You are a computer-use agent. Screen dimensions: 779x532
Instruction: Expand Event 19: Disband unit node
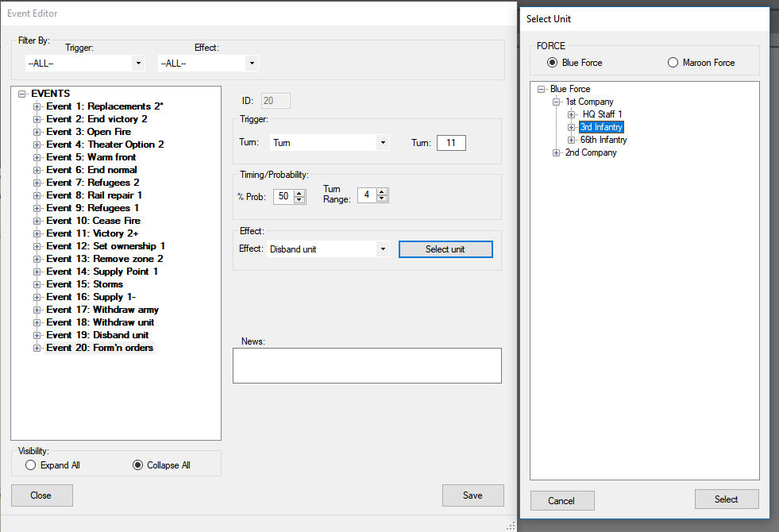pos(37,335)
